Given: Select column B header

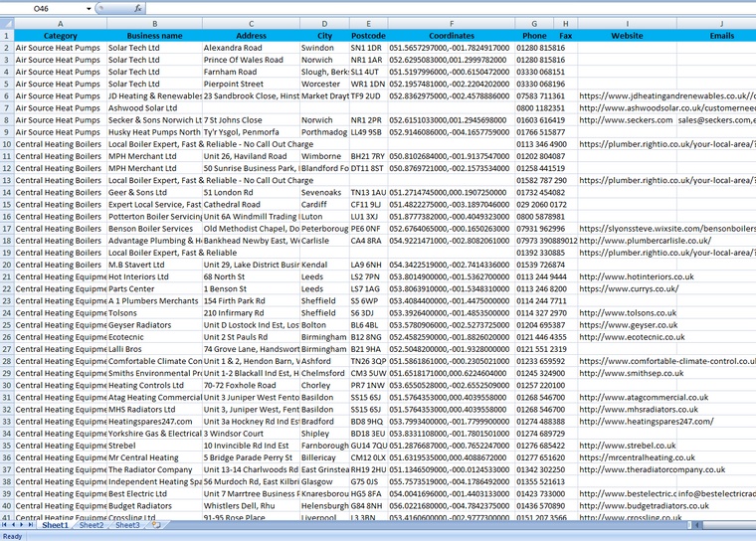Looking at the screenshot, I should coord(155,23).
